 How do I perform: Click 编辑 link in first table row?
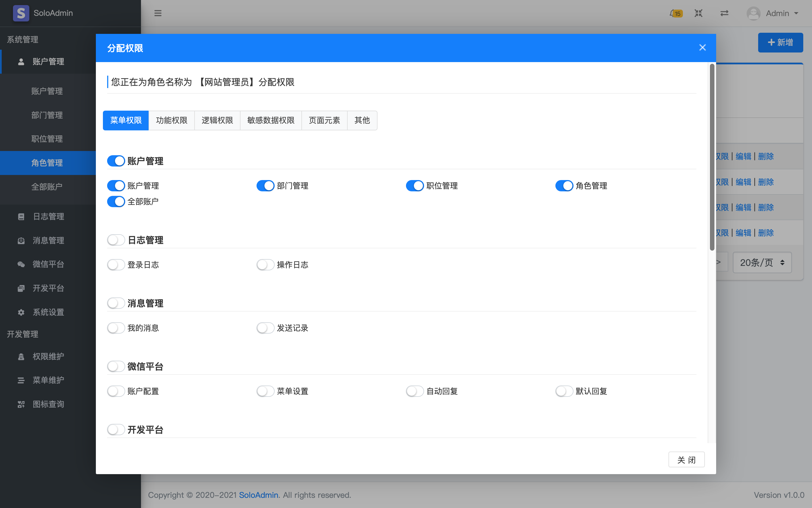tap(743, 156)
